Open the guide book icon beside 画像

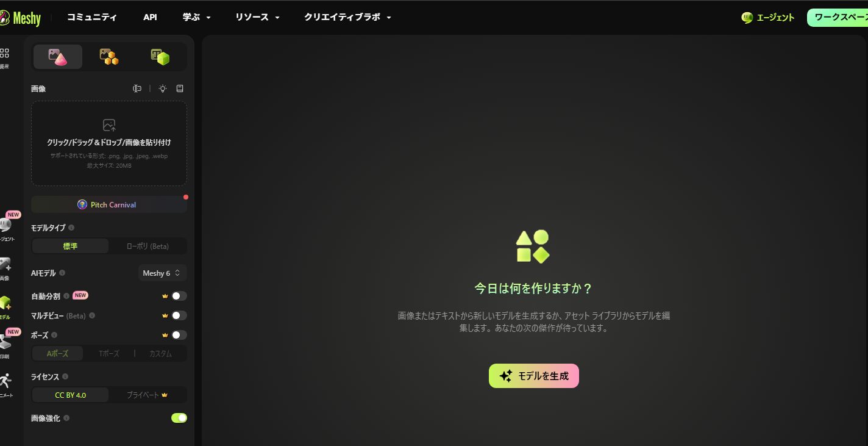tap(180, 88)
